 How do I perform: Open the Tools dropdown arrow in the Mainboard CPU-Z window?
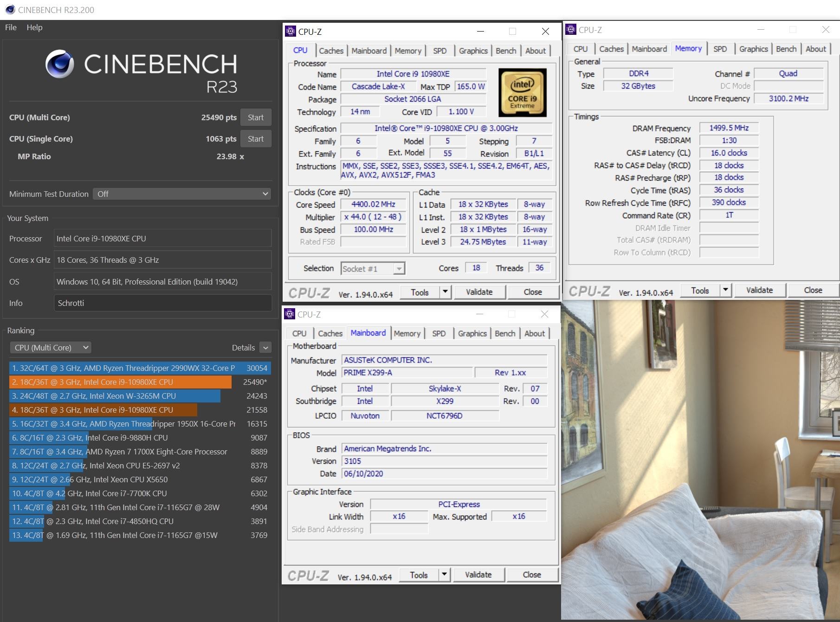[x=444, y=575]
